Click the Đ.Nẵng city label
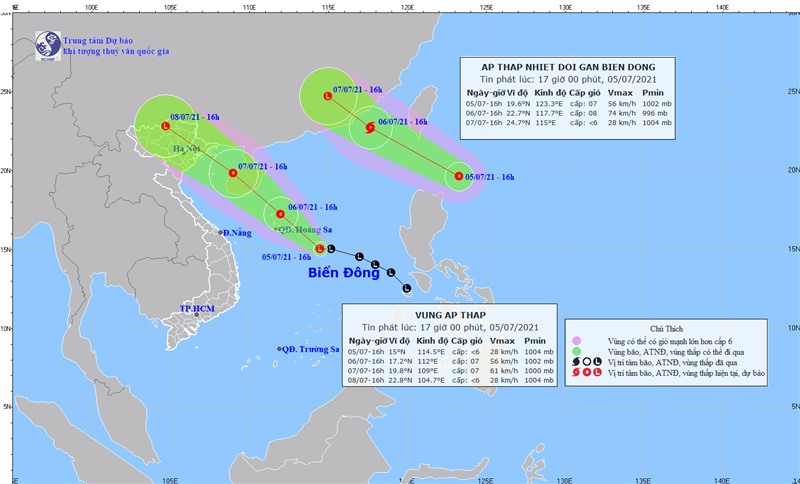The width and height of the screenshot is (800, 484). (235, 232)
